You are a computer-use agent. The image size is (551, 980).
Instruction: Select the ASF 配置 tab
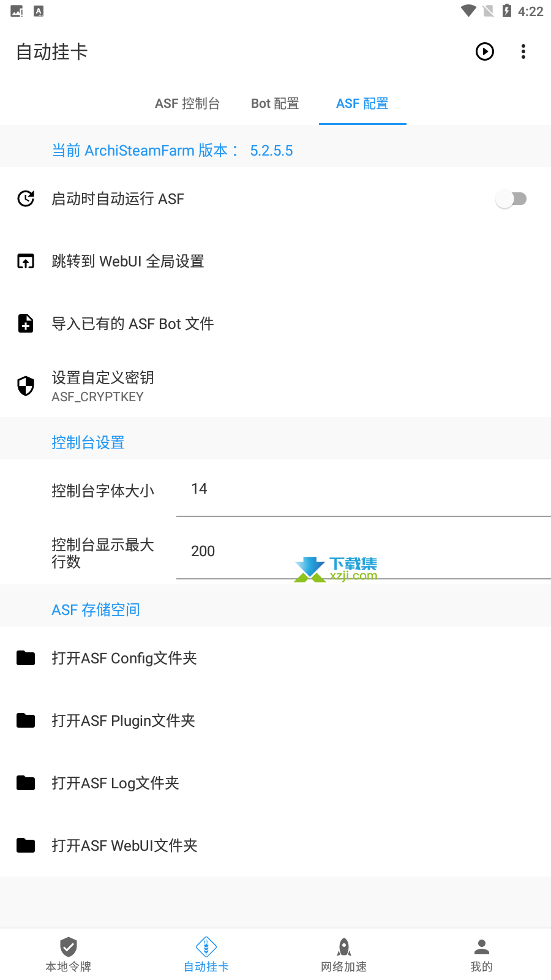362,104
